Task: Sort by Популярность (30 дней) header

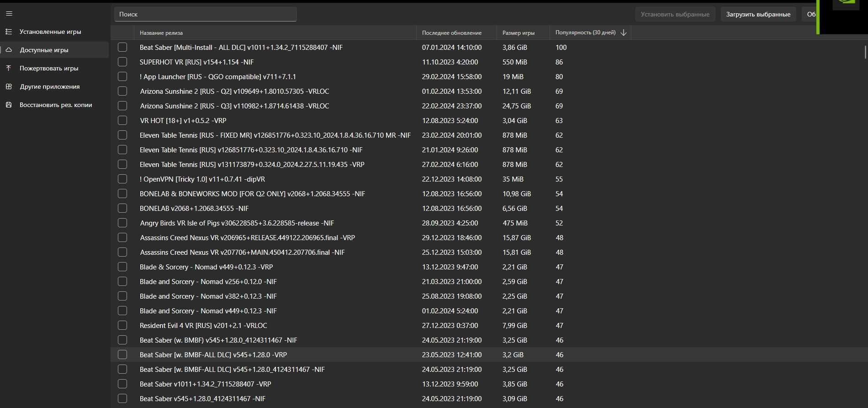Action: tap(590, 32)
